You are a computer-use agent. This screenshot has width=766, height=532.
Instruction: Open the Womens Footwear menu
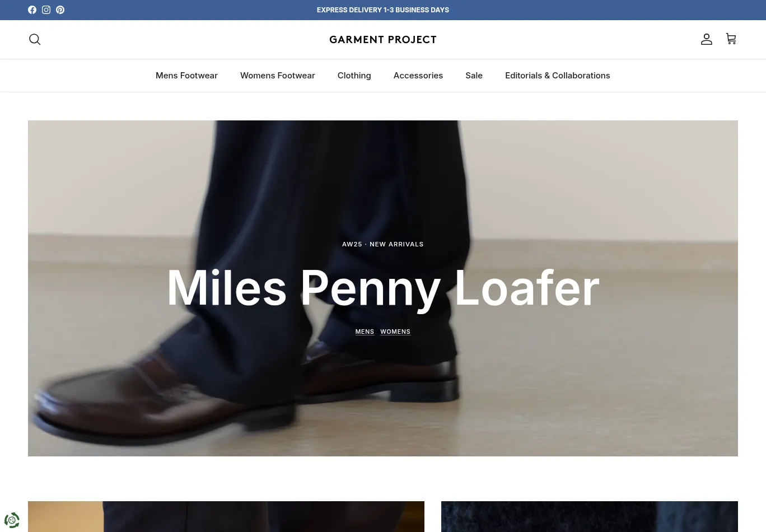pyautogui.click(x=278, y=76)
